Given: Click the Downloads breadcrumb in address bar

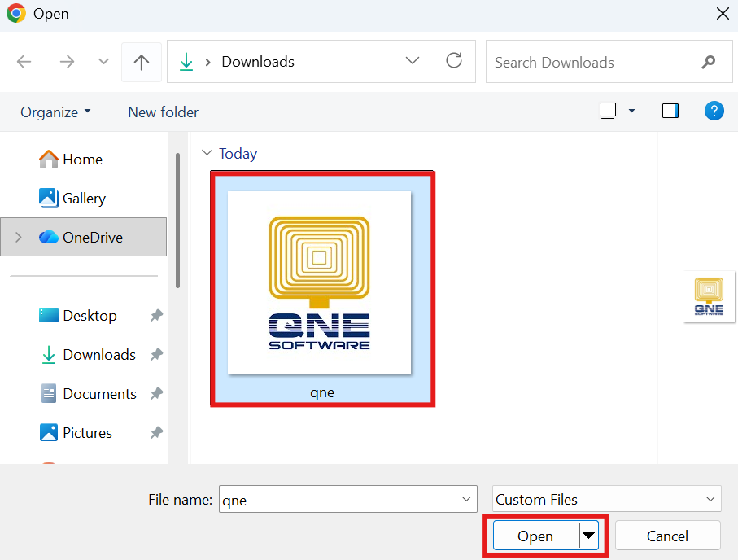Looking at the screenshot, I should (258, 62).
